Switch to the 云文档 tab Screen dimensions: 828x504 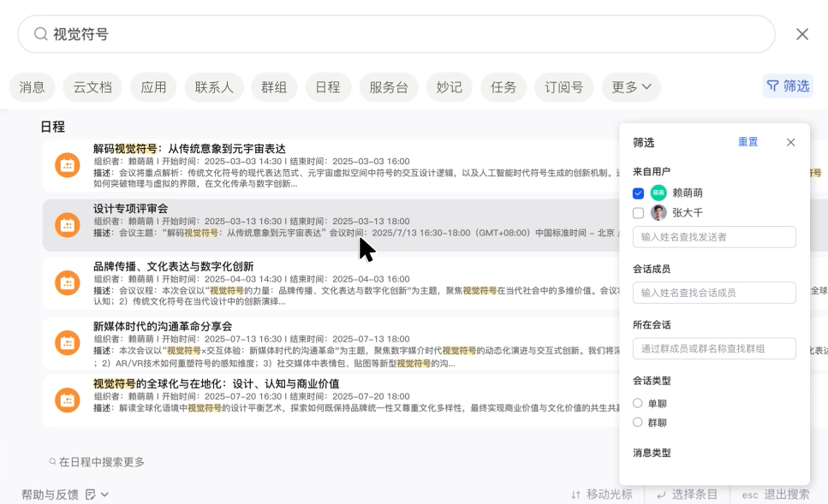[92, 87]
